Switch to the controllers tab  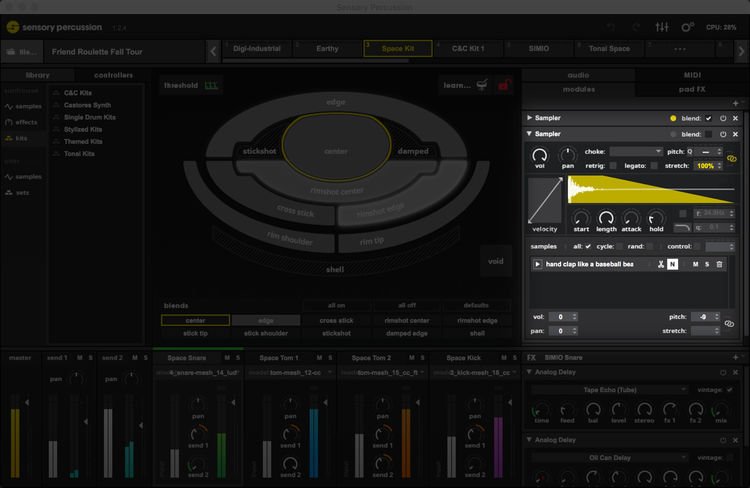coord(113,75)
